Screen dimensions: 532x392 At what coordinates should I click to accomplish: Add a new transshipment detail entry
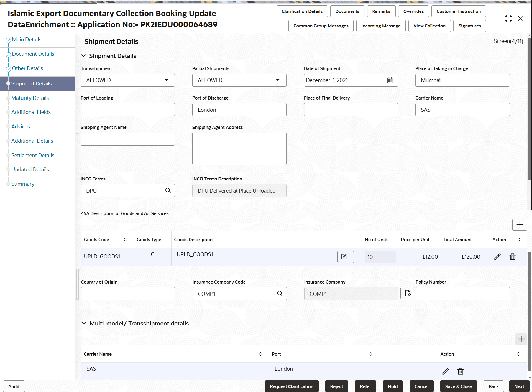click(521, 339)
